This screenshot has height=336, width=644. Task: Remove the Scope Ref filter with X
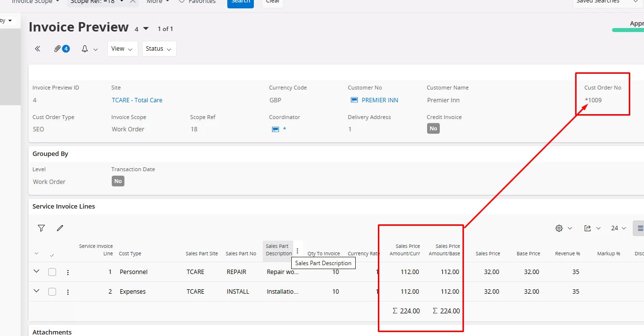click(x=133, y=1)
